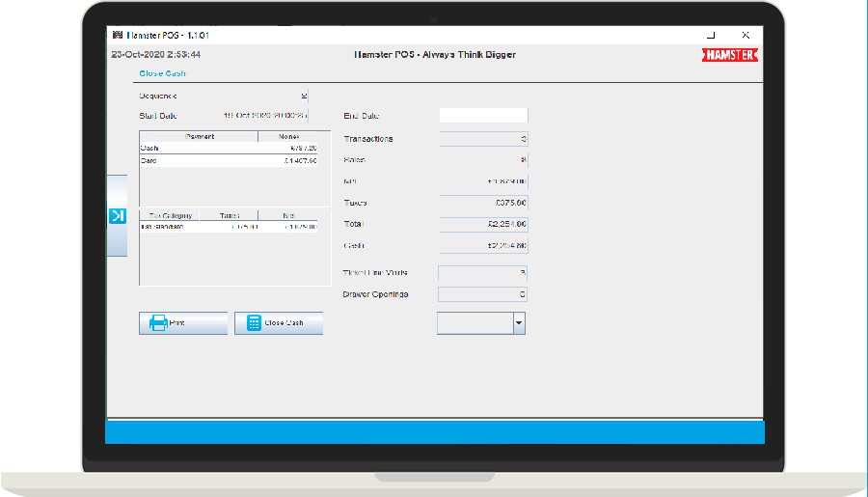Open the empty dropdown below Drawer Openings

(481, 323)
